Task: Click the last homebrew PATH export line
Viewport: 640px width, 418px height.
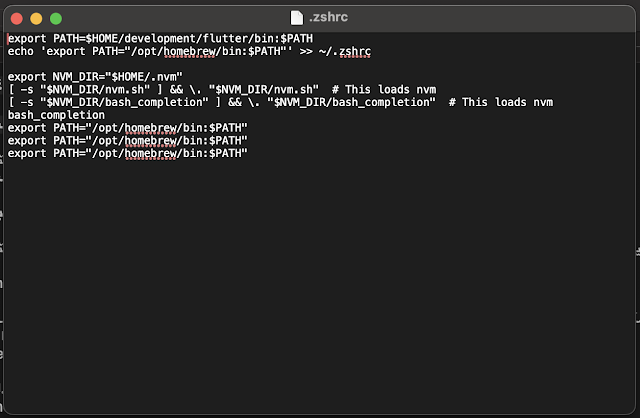Action: point(127,153)
